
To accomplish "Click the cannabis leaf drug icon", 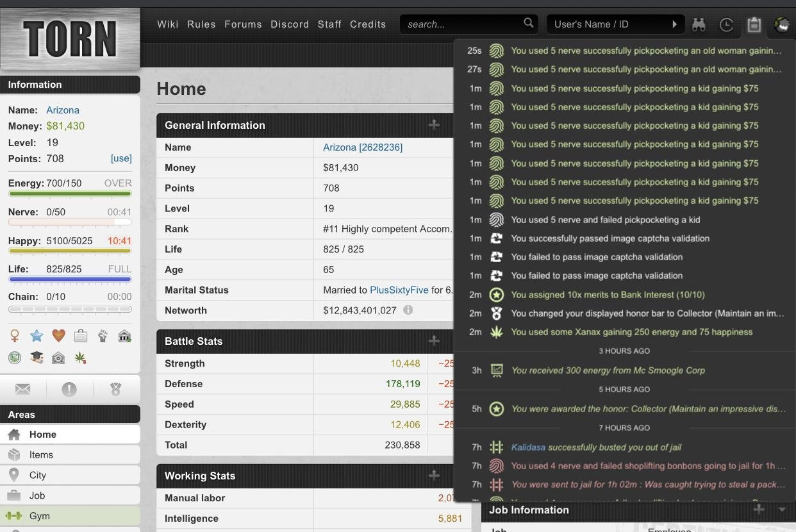I will click(x=80, y=358).
